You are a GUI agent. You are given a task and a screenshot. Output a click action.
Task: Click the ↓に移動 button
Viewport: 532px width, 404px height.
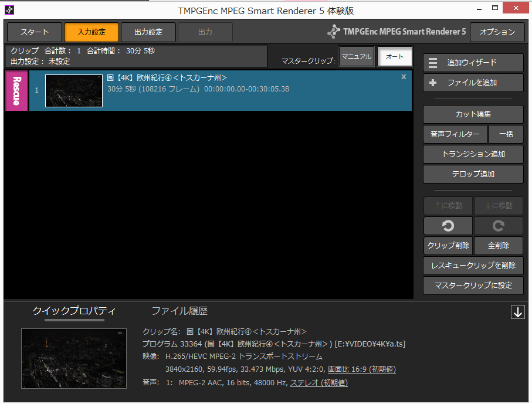tap(498, 206)
